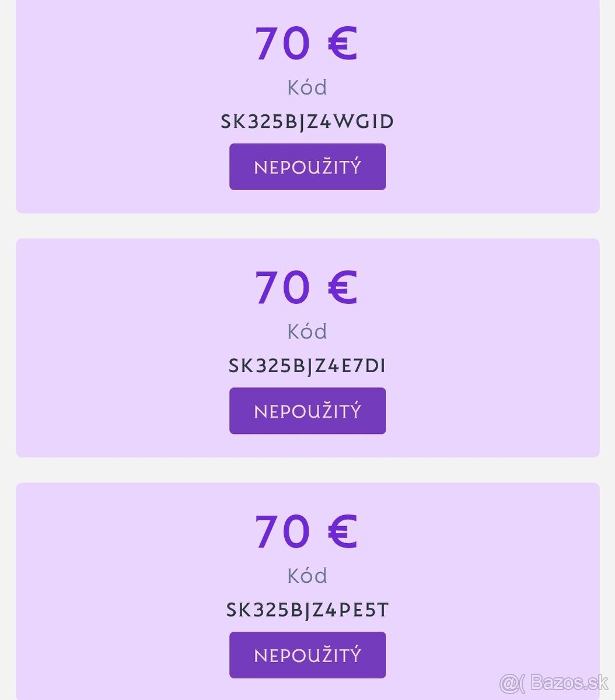Screen dimensions: 615x700
Task: Click NEPOUŽITÝ button under code SK325BJZ4PE5T
Action: (307, 655)
